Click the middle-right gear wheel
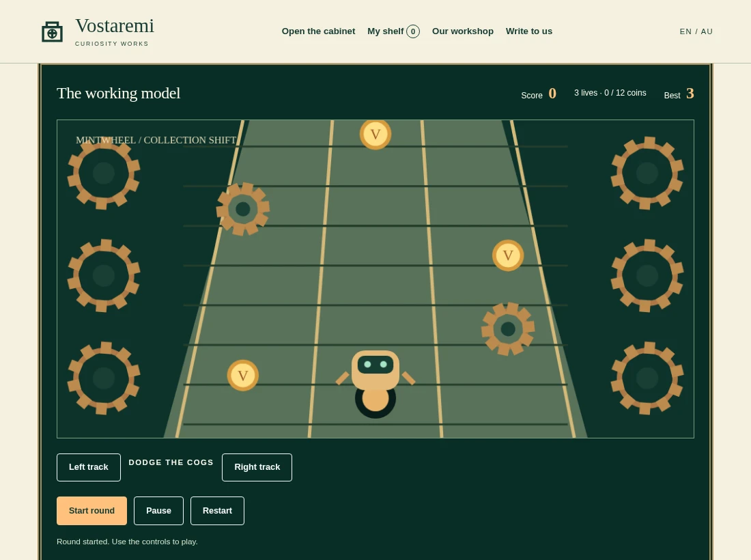 click(647, 275)
